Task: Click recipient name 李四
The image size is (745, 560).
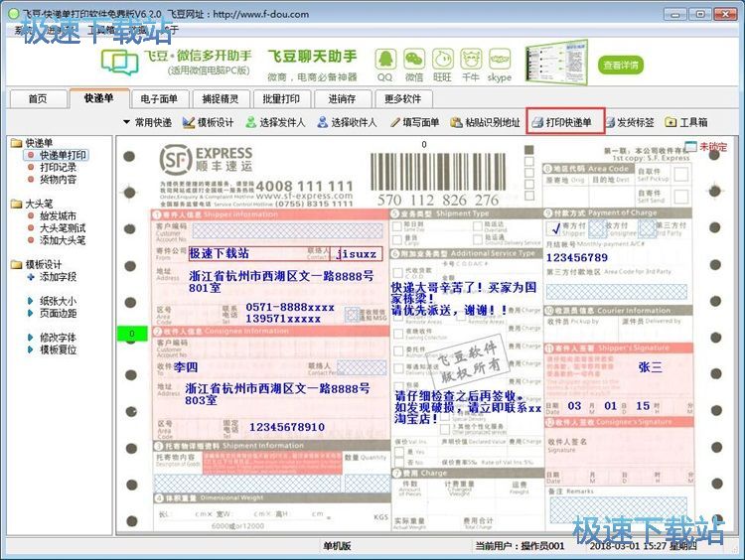Action: pos(186,367)
